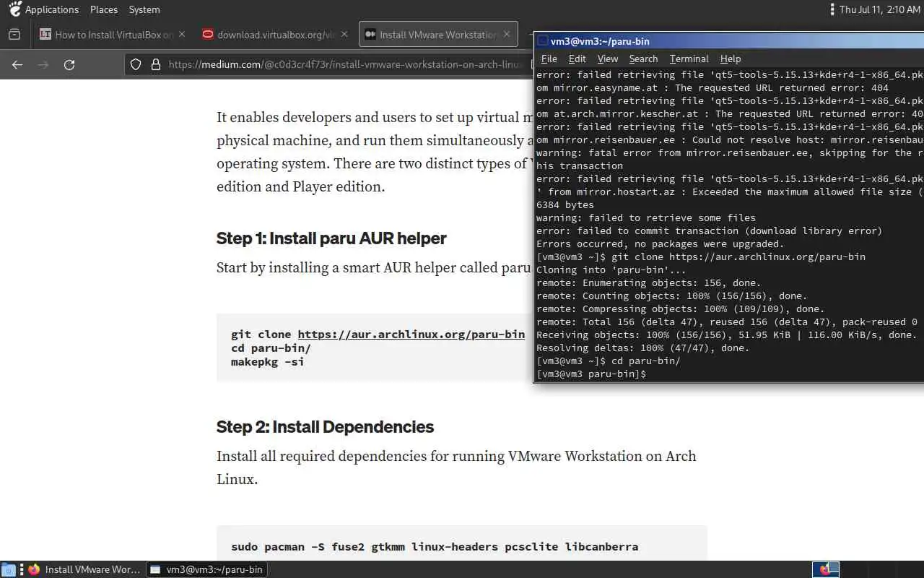This screenshot has width=924, height=578.
Task: Click the workspace switcher in bottom panel
Action: click(x=825, y=569)
